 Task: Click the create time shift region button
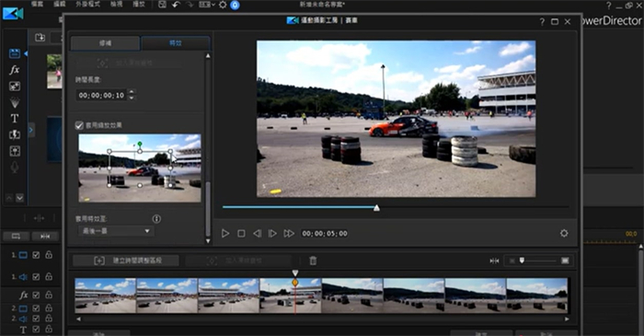point(126,261)
